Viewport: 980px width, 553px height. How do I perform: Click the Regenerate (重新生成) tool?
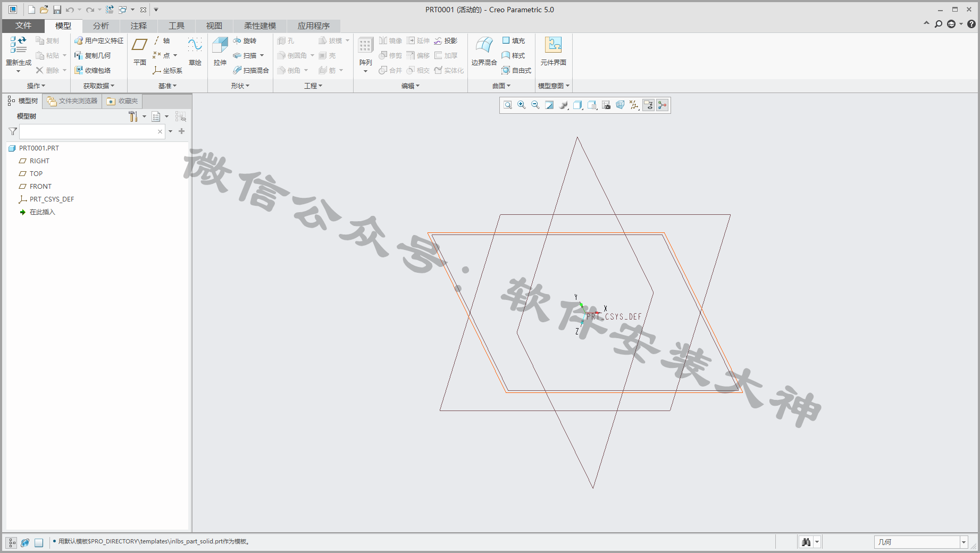click(x=19, y=54)
